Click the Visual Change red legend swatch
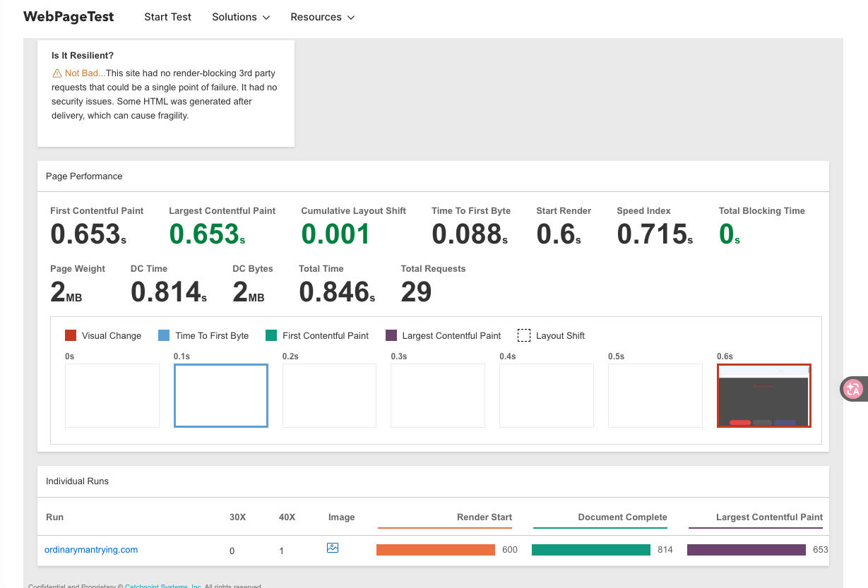This screenshot has height=588, width=868. point(71,335)
